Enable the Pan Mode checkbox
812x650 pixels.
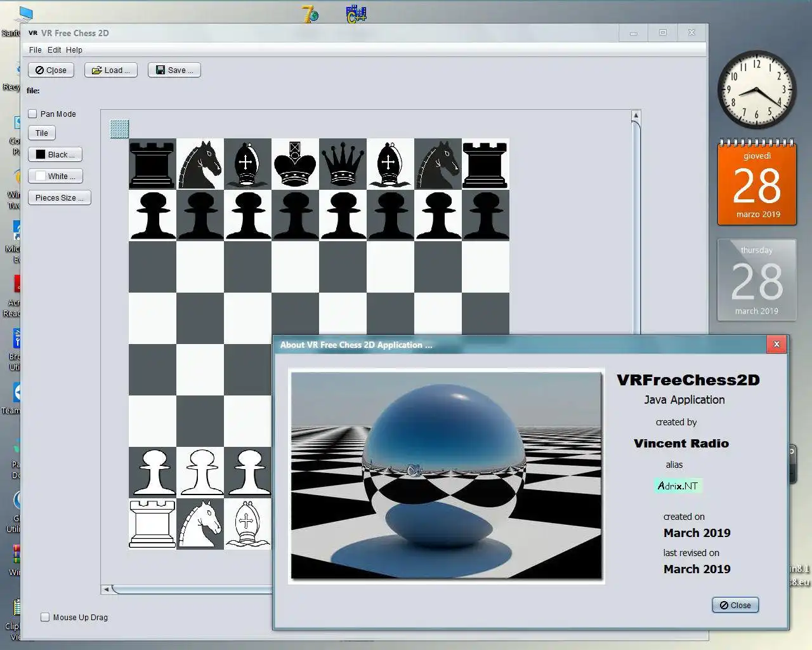tap(33, 114)
